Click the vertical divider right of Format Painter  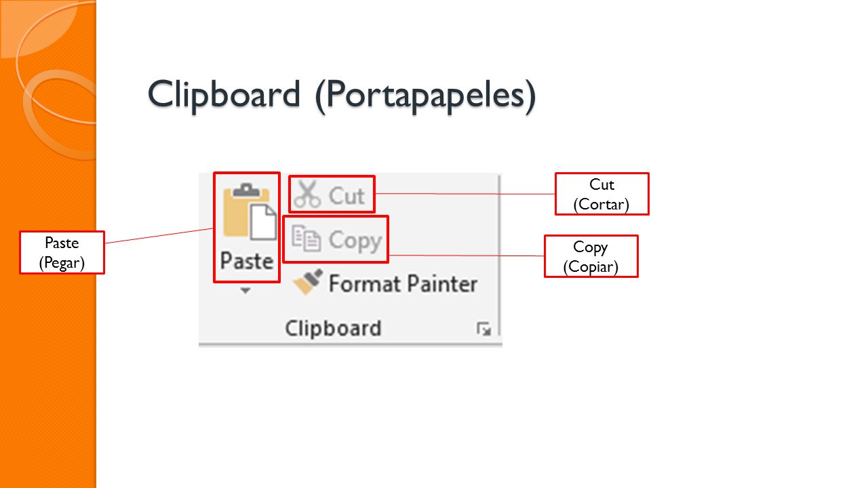pos(500,255)
